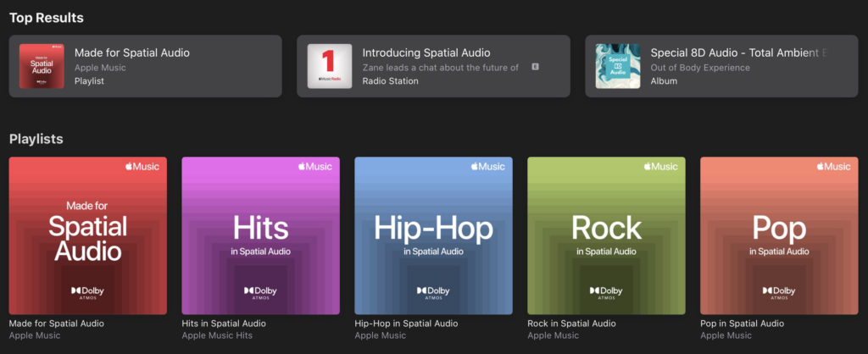Viewport: 868px width, 354px height.
Task: Click the 'Radio Station' label
Action: point(390,80)
